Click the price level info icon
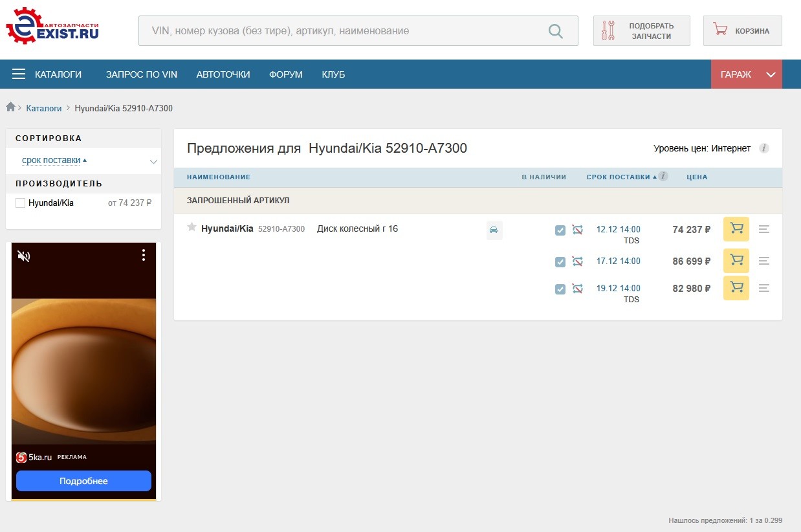Viewport: 801px width, 532px height. (763, 148)
